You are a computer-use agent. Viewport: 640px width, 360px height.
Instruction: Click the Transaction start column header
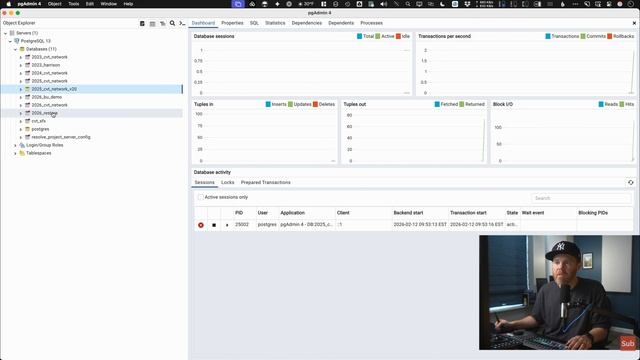pos(468,213)
